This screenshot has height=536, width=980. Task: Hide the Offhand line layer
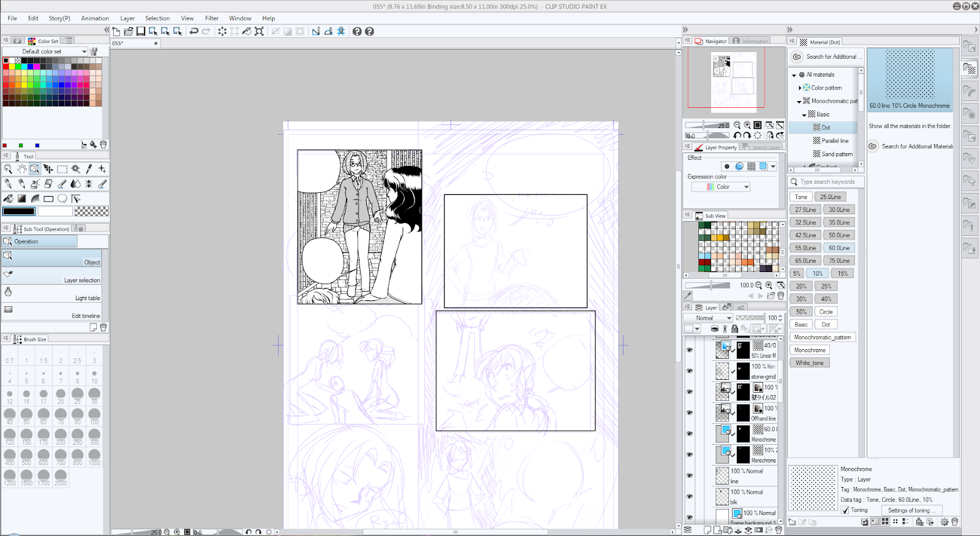(x=690, y=413)
